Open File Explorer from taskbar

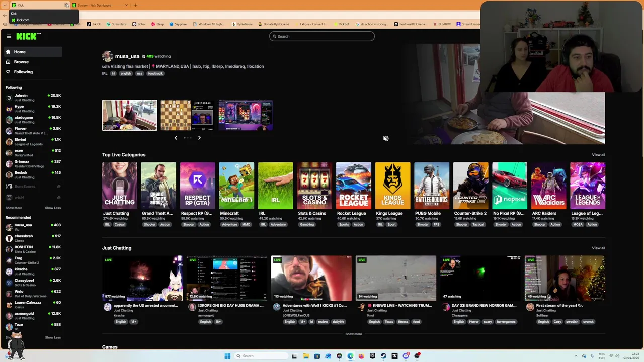click(305, 356)
